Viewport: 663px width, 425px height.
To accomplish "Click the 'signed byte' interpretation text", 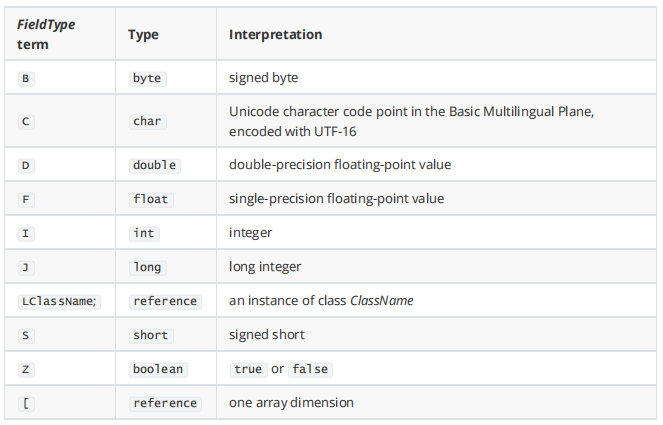I will (x=263, y=78).
